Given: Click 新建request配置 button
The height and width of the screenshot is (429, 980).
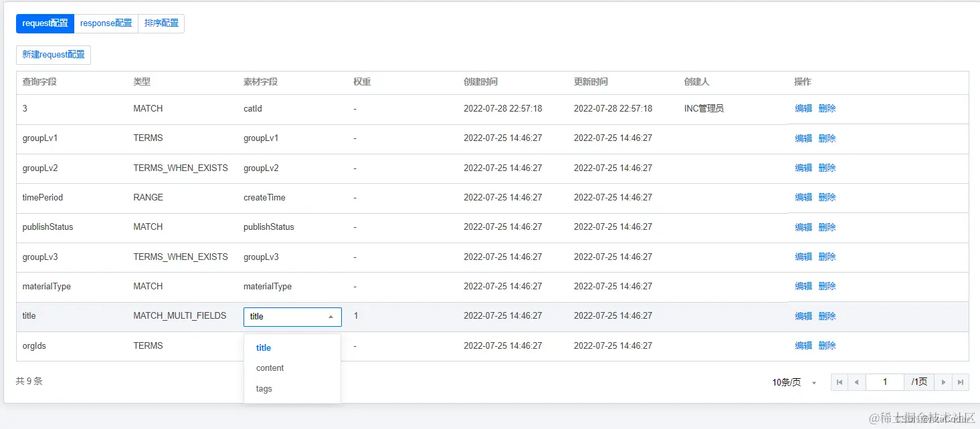Looking at the screenshot, I should point(54,55).
